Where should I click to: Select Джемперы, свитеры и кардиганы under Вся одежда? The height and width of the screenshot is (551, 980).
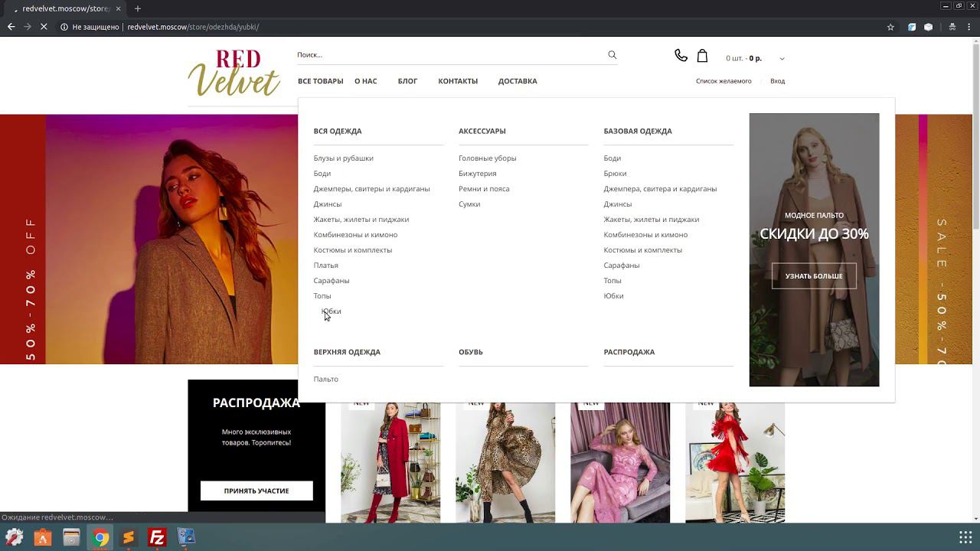coord(371,188)
